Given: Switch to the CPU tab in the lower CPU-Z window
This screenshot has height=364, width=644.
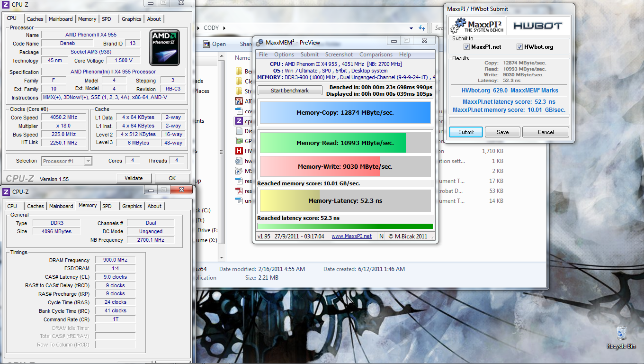Looking at the screenshot, I should [x=12, y=206].
